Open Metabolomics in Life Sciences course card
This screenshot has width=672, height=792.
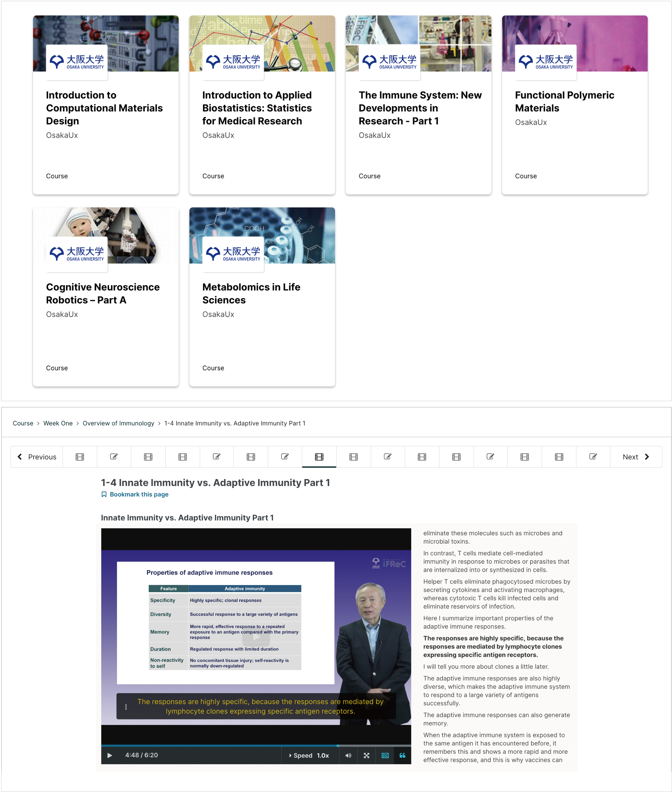click(x=251, y=293)
